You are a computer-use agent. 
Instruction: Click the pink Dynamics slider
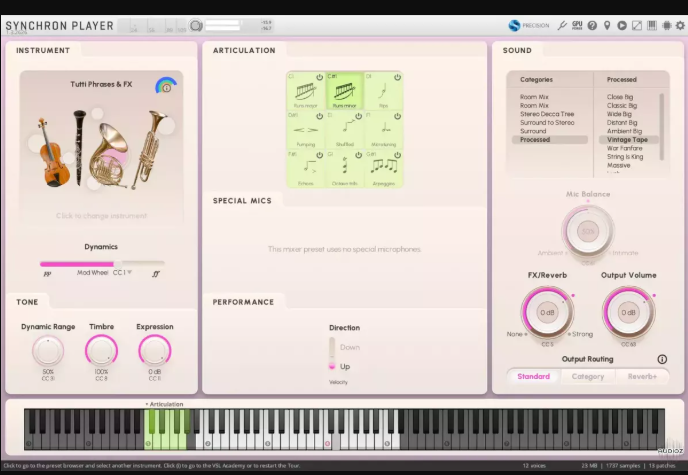pos(102,264)
